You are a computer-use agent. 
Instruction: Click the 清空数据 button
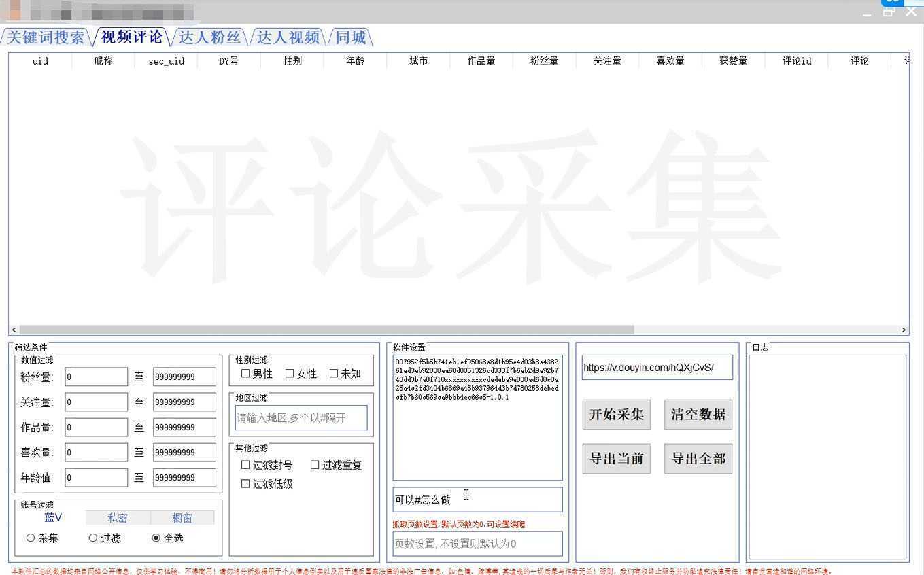point(698,414)
